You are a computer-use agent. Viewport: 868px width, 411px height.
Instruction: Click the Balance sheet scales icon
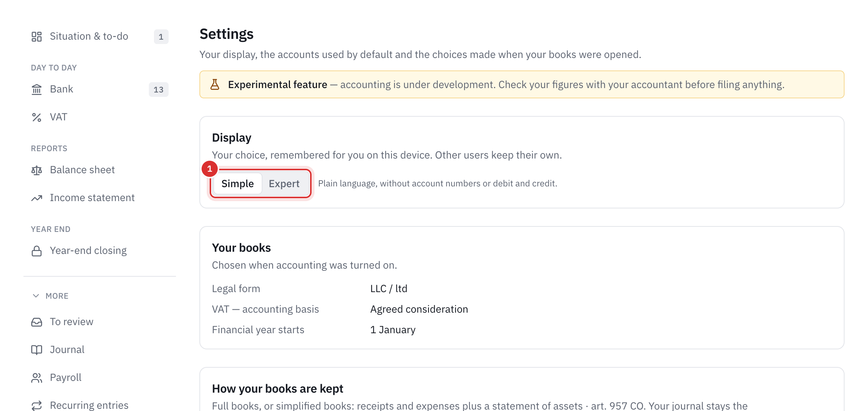point(37,170)
